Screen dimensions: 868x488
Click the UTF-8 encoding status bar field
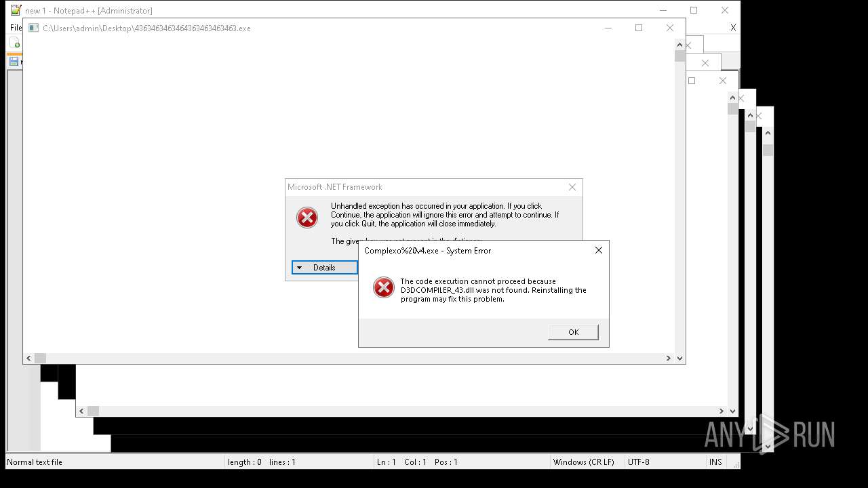click(x=639, y=462)
